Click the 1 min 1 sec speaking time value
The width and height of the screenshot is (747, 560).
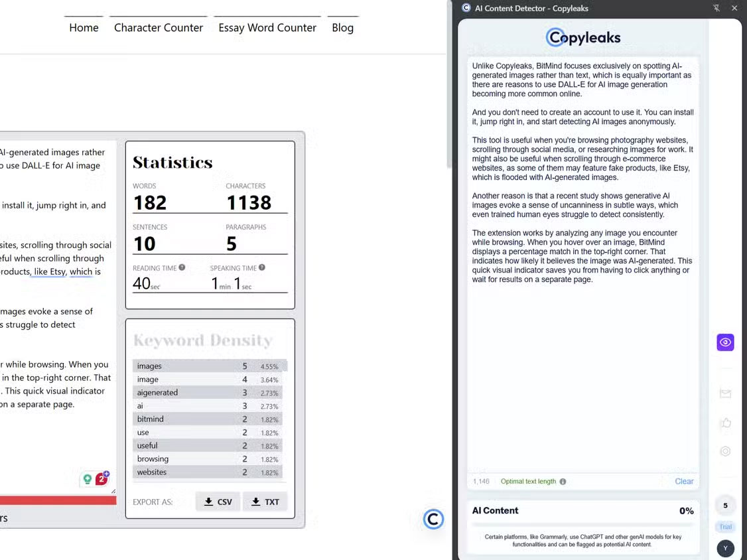[232, 284]
